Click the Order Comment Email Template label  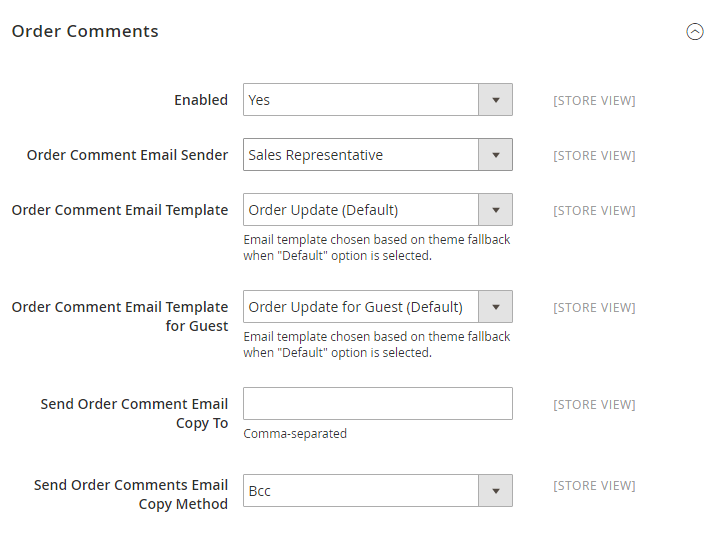120,210
